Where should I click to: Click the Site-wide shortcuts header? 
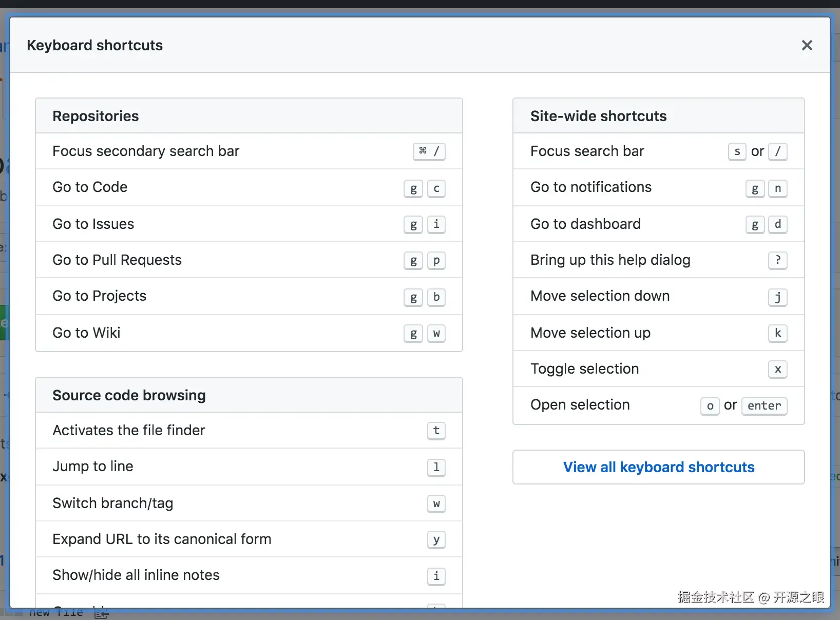(x=598, y=116)
